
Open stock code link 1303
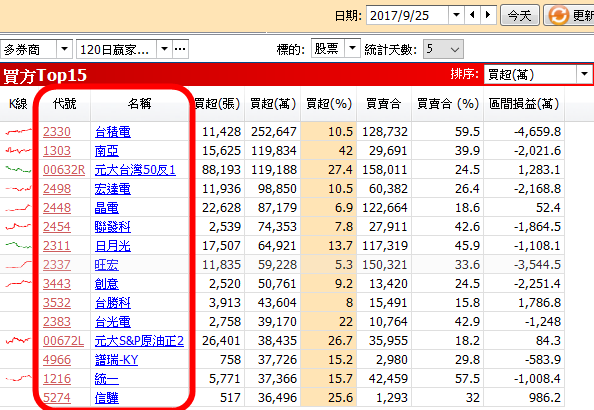57,151
